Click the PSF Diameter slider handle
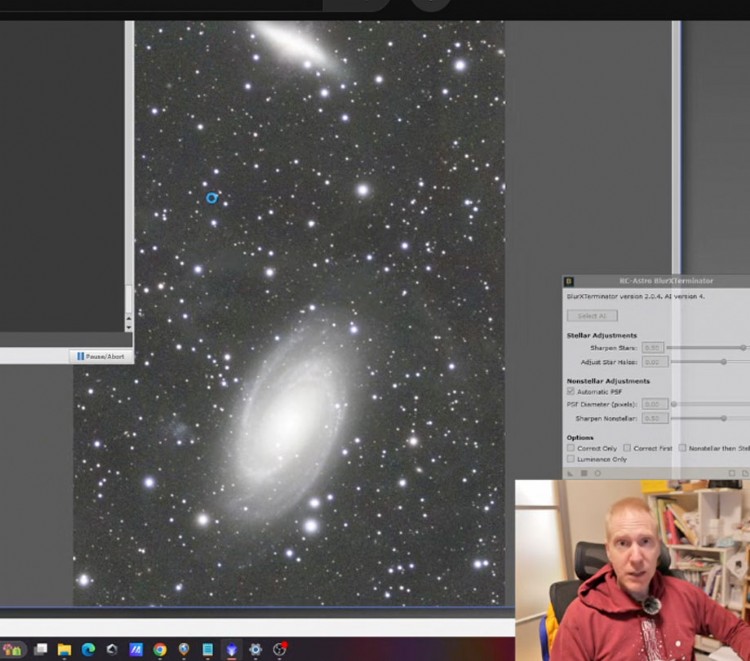Screen dimensions: 750x661 [x=674, y=404]
